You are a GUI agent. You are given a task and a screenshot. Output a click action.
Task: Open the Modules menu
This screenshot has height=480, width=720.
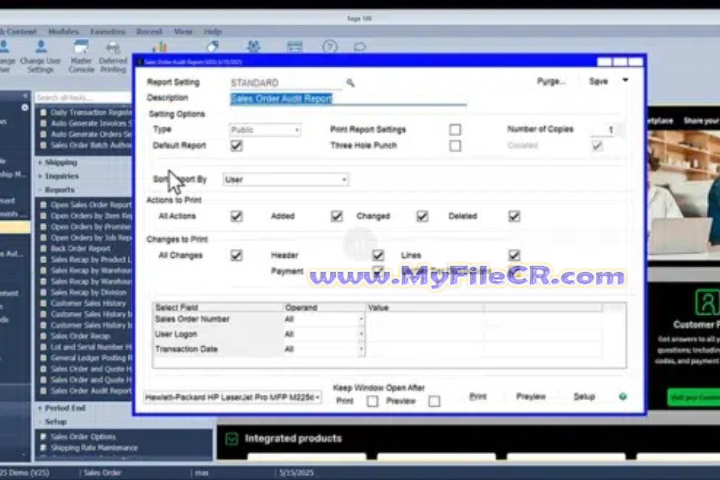63,32
